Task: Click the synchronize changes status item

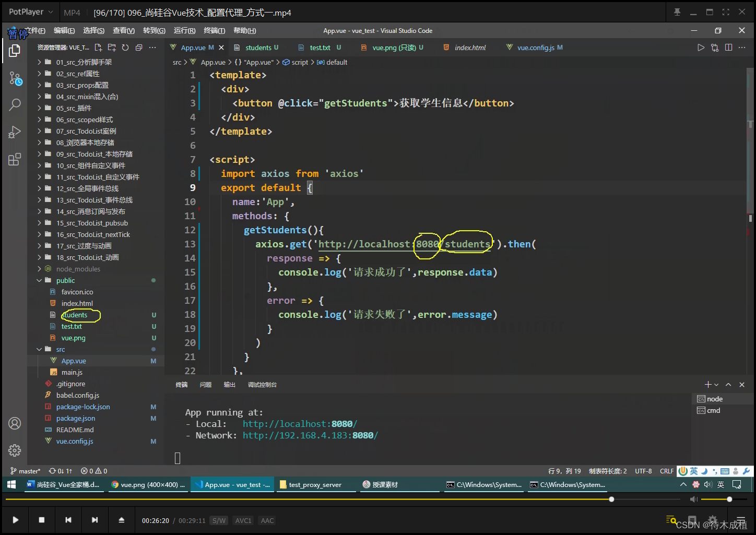Action: (x=61, y=471)
